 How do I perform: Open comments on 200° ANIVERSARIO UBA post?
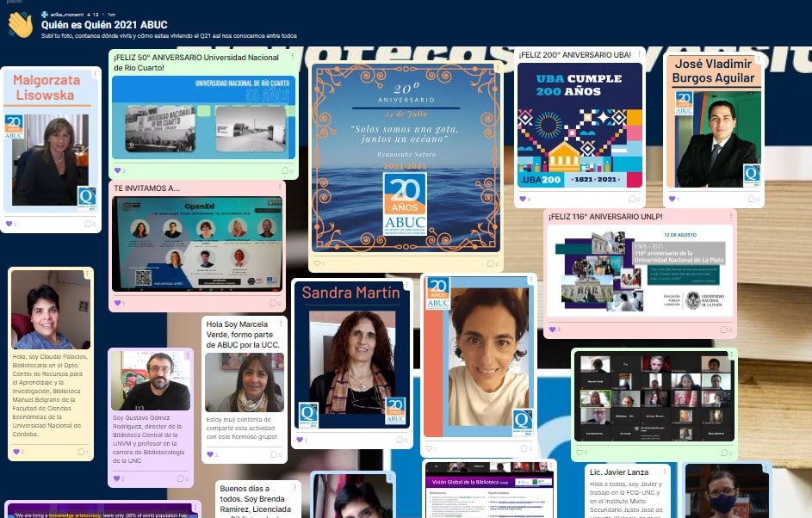[635, 199]
